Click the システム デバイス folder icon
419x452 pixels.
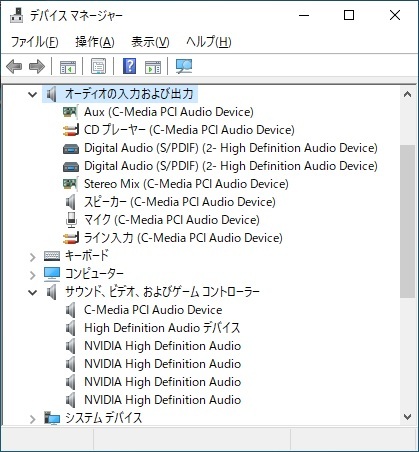(x=52, y=418)
